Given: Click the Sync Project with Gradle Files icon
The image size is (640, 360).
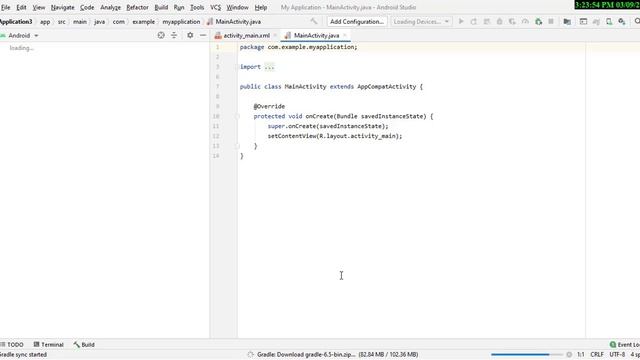Looking at the screenshot, I should click(596, 21).
